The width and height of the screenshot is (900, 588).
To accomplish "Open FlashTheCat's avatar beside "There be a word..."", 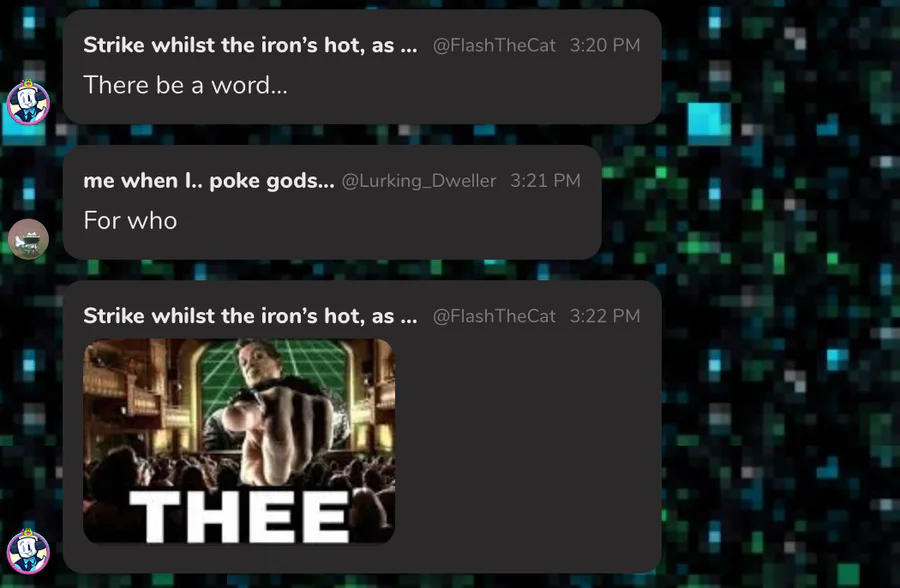I will [x=28, y=103].
